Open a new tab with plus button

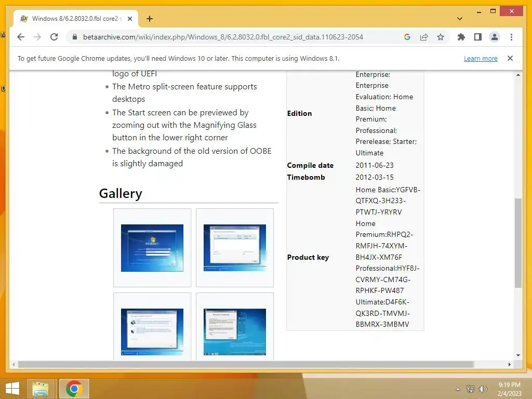tap(150, 19)
